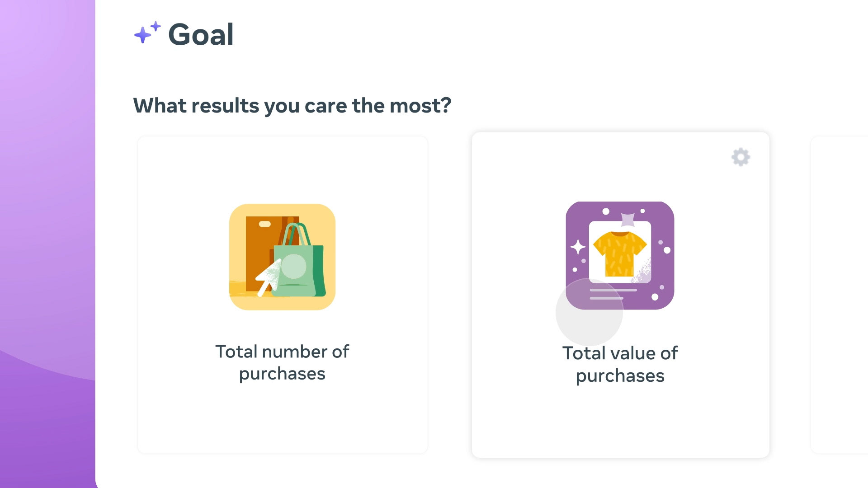Reveal the partially visible third goal card
This screenshot has height=488, width=868.
[x=840, y=295]
